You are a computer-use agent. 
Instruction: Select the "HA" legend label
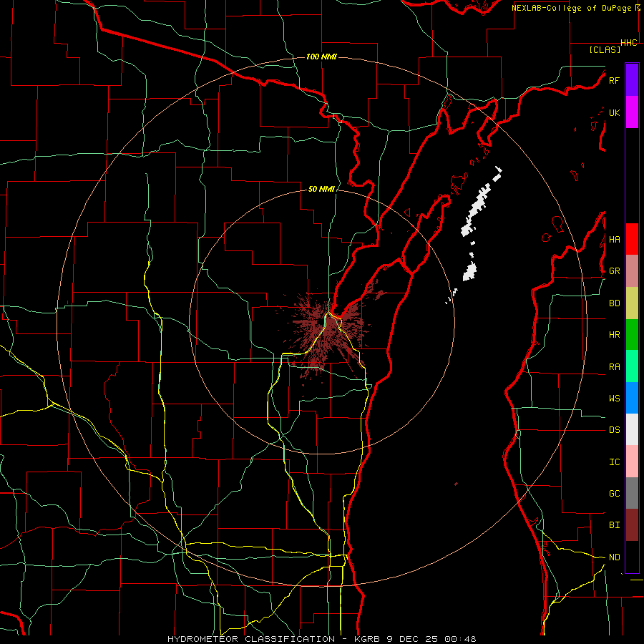point(614,239)
